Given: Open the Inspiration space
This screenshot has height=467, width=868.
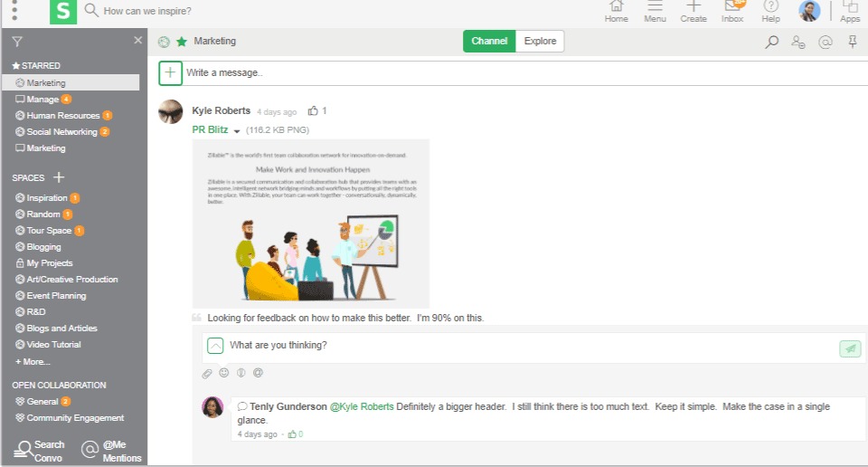Looking at the screenshot, I should [47, 198].
